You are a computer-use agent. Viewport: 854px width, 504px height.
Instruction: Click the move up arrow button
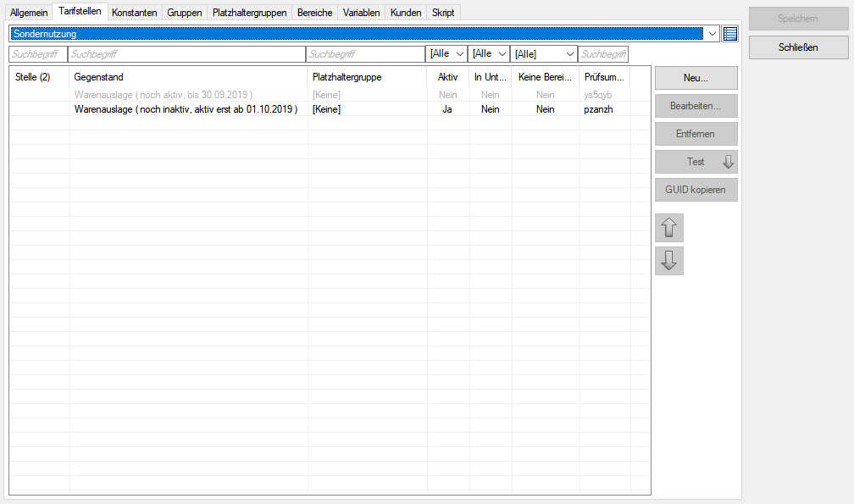669,228
